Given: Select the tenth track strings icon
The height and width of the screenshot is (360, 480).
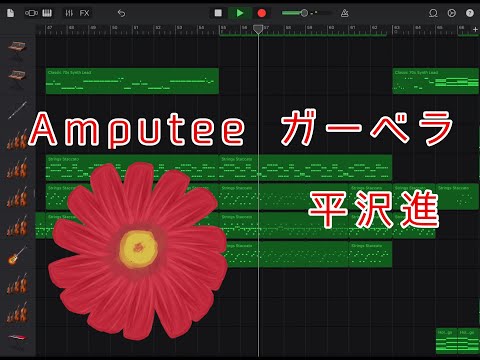Looking at the screenshot, I should coord(17,313).
